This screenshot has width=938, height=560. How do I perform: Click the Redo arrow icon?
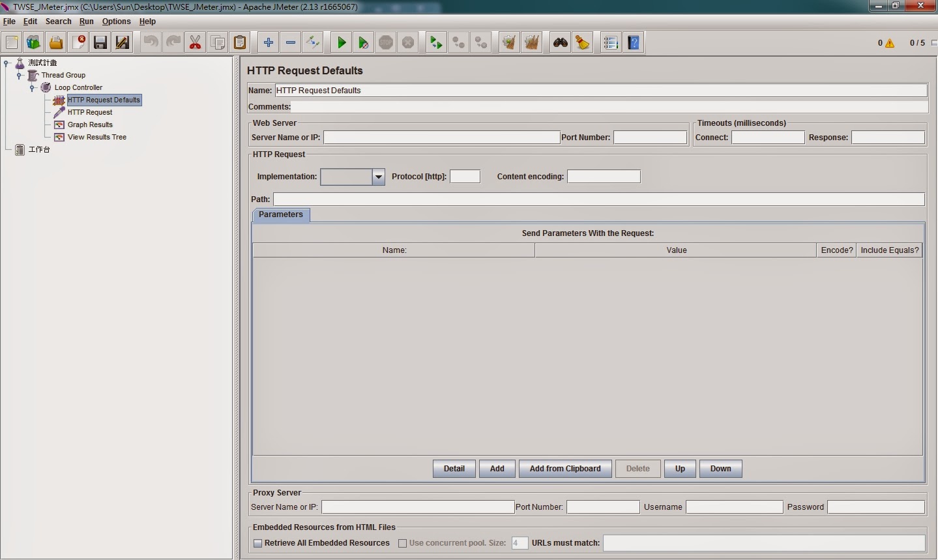[173, 43]
